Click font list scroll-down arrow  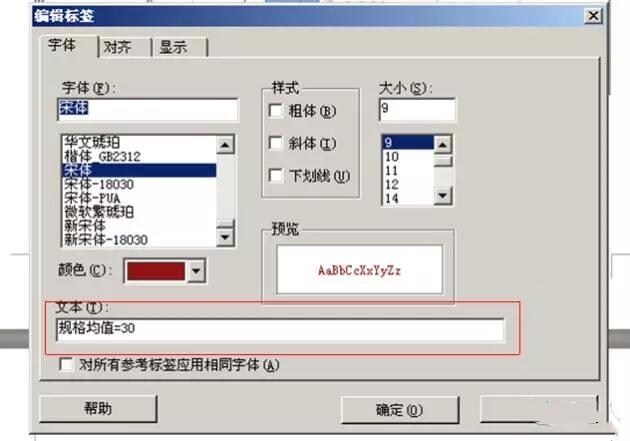click(x=225, y=237)
